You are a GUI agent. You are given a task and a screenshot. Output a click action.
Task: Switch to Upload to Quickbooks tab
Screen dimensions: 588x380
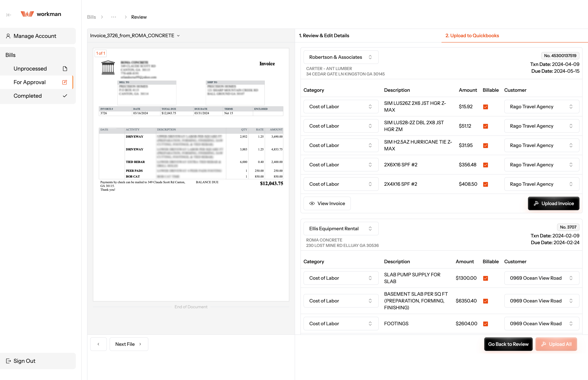pos(472,35)
